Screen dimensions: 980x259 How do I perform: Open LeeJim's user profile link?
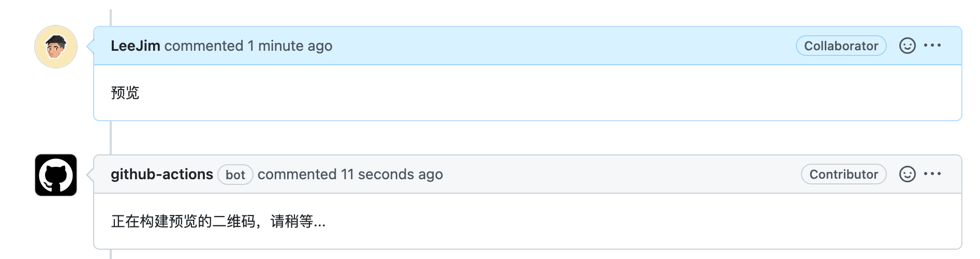(x=136, y=46)
